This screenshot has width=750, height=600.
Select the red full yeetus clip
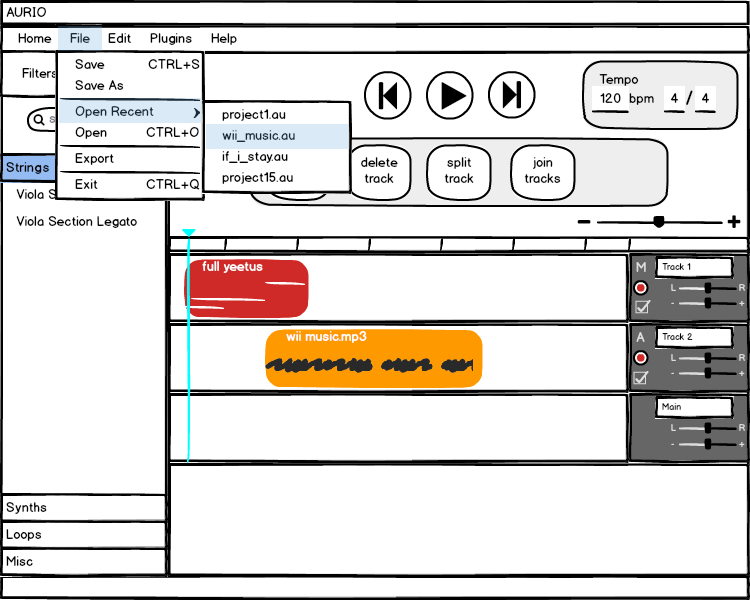(x=246, y=289)
